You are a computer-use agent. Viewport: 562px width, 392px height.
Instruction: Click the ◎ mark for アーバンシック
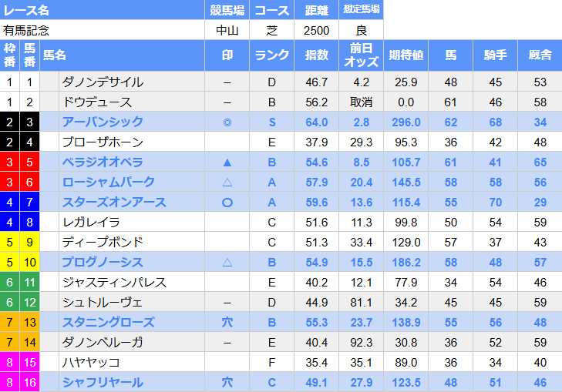coord(227,122)
